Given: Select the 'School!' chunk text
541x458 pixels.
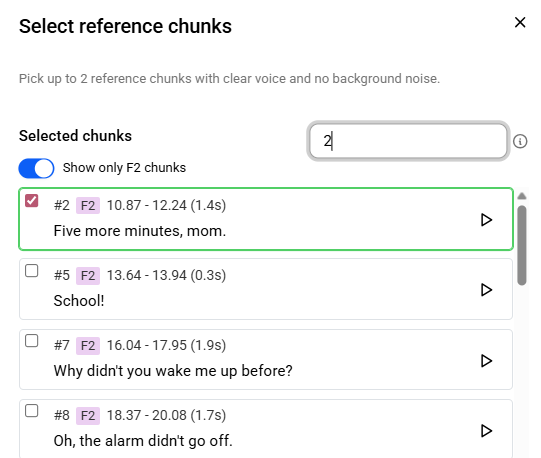Looking at the screenshot, I should pos(79,301).
